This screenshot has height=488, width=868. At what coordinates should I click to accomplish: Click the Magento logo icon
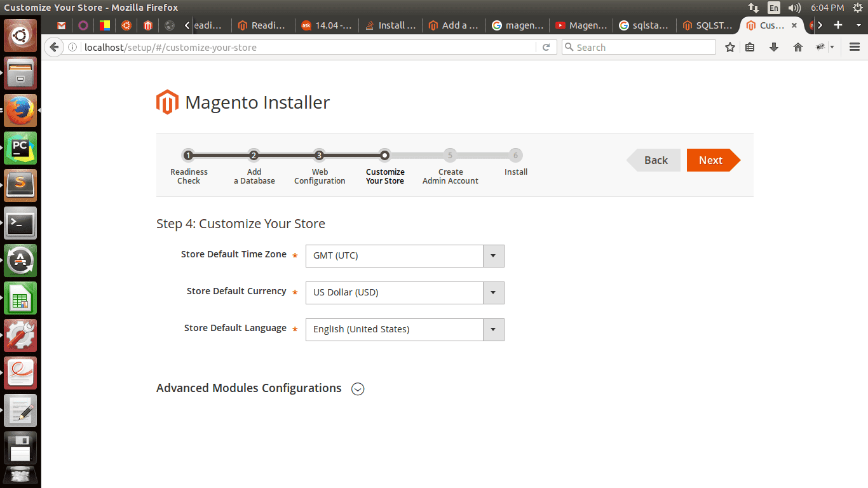coord(167,102)
